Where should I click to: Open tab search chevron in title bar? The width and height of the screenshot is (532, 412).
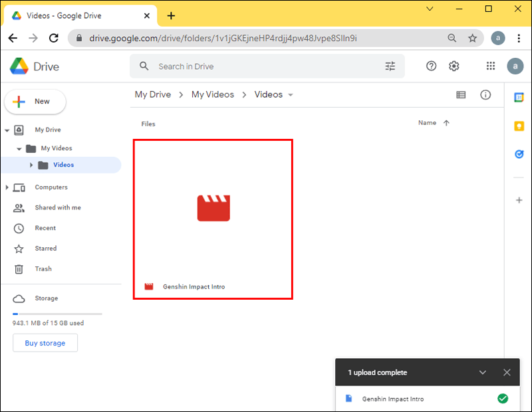[430, 9]
